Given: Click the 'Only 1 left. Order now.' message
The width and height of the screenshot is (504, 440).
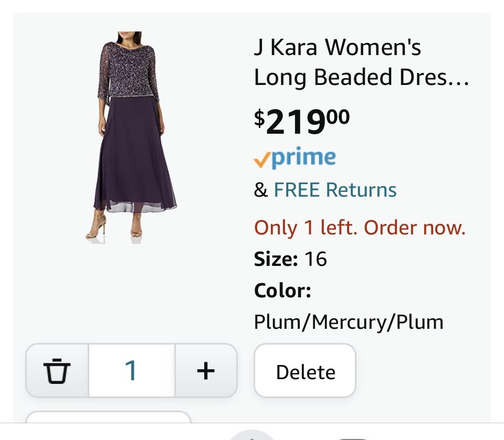Looking at the screenshot, I should [x=360, y=228].
